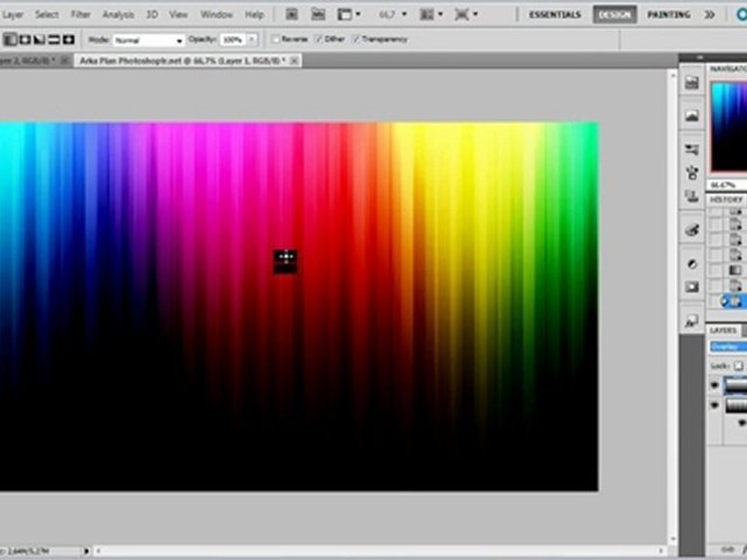Open the Adjustments panel icon
Image resolution: width=747 pixels, height=560 pixels.
691,264
